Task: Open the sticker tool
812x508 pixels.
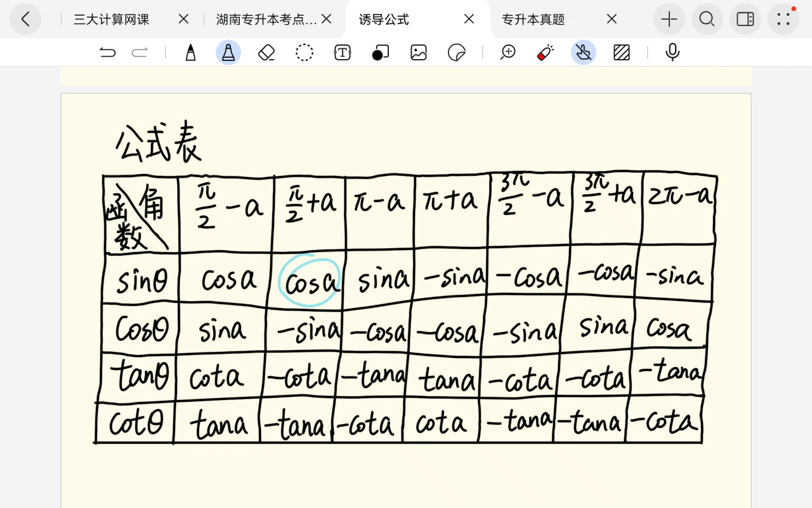Action: coord(457,52)
